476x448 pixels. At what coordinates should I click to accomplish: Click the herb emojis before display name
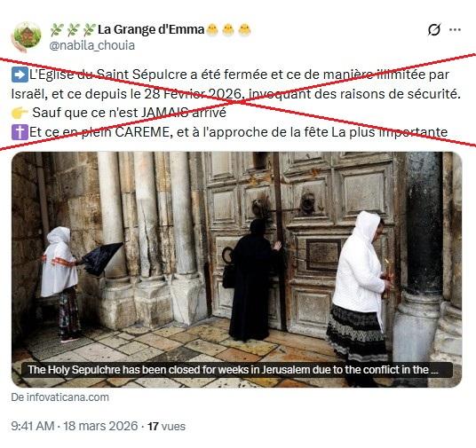pyautogui.click(x=73, y=30)
